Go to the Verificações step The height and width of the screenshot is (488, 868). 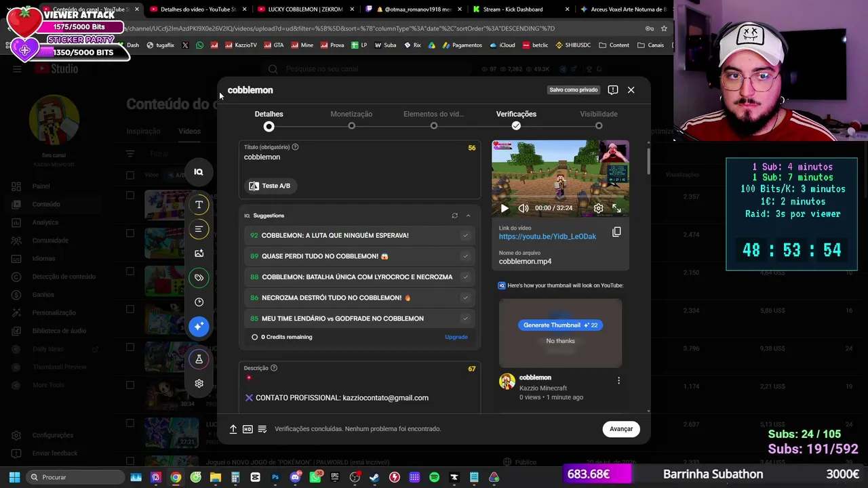click(516, 119)
